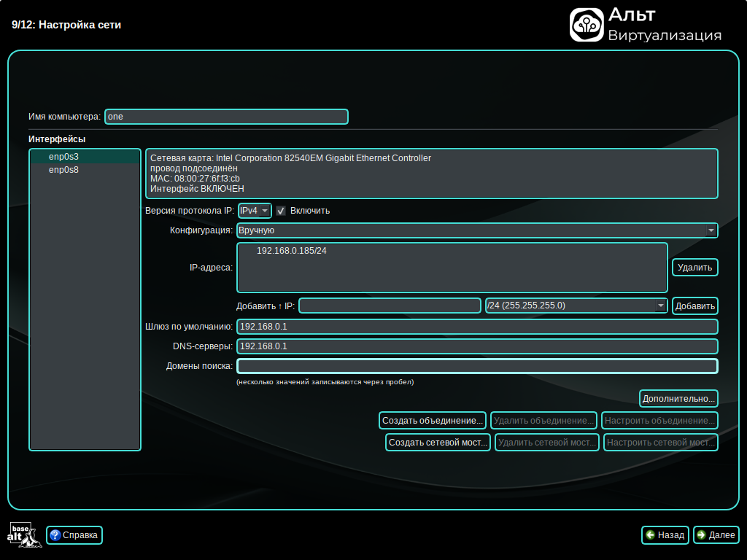Click the Удалить button to remove IP
Screen dimensions: 747x560
coord(694,268)
